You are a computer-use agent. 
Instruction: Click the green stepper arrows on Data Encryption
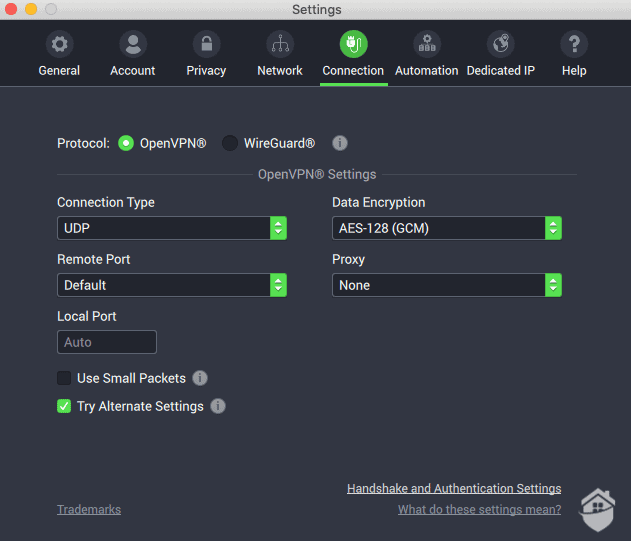(553, 228)
